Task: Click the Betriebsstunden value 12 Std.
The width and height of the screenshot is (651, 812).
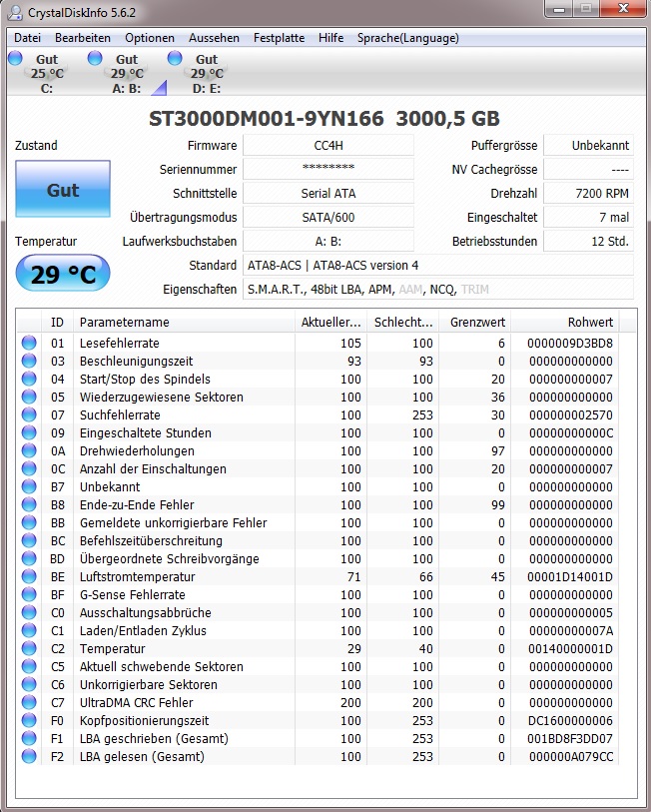Action: (588, 242)
